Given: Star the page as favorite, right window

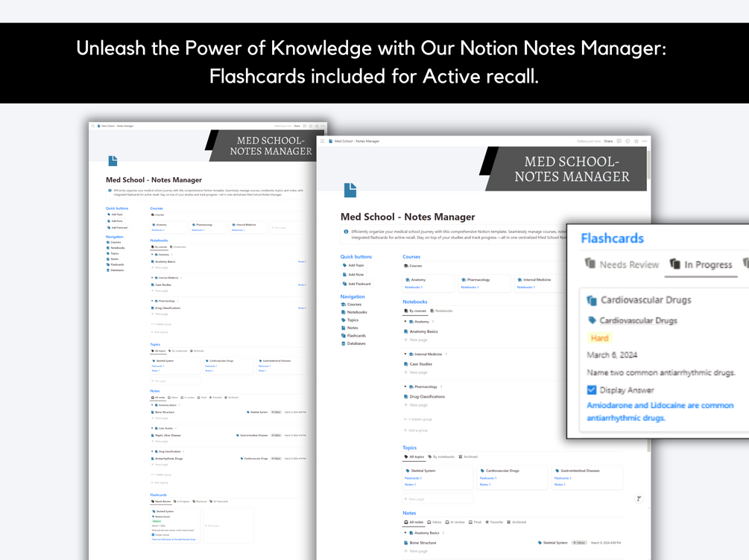Looking at the screenshot, I should click(636, 141).
